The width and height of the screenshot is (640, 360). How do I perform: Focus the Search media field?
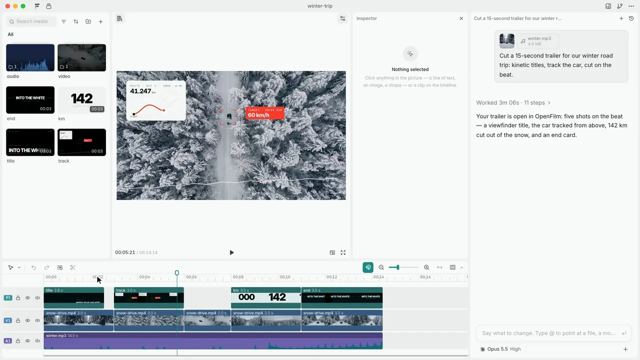32,22
